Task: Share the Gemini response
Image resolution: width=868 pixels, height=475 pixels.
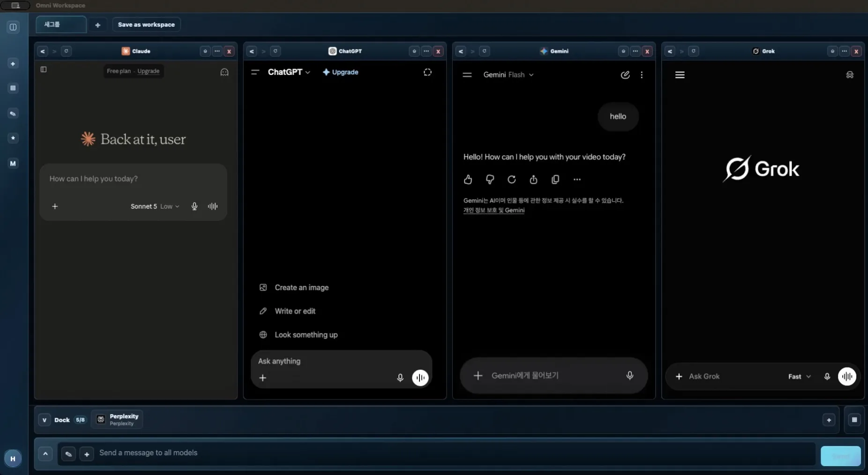Action: click(x=533, y=179)
